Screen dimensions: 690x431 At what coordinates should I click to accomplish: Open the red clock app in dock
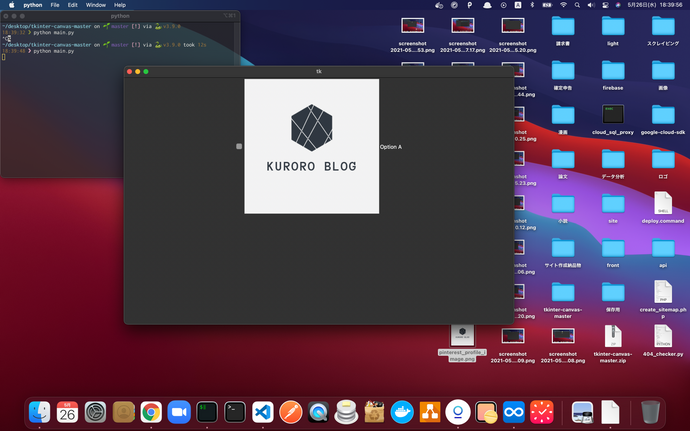pos(542,413)
